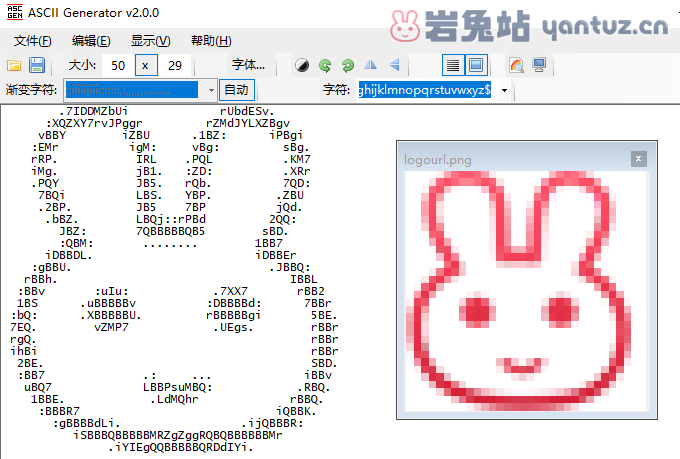Click the 自动 auto button

coord(237,90)
